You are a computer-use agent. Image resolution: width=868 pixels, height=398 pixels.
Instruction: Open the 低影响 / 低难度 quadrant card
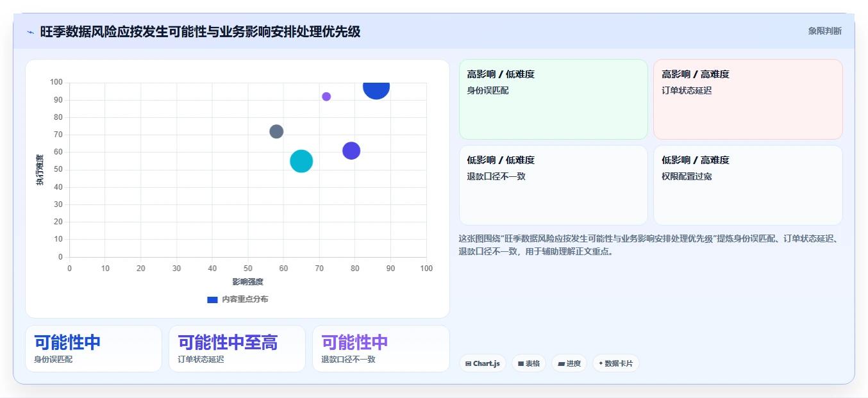553,185
